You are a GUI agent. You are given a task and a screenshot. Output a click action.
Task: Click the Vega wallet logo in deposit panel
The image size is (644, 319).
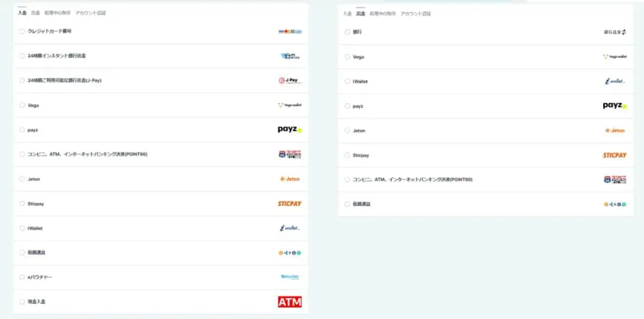(x=290, y=105)
